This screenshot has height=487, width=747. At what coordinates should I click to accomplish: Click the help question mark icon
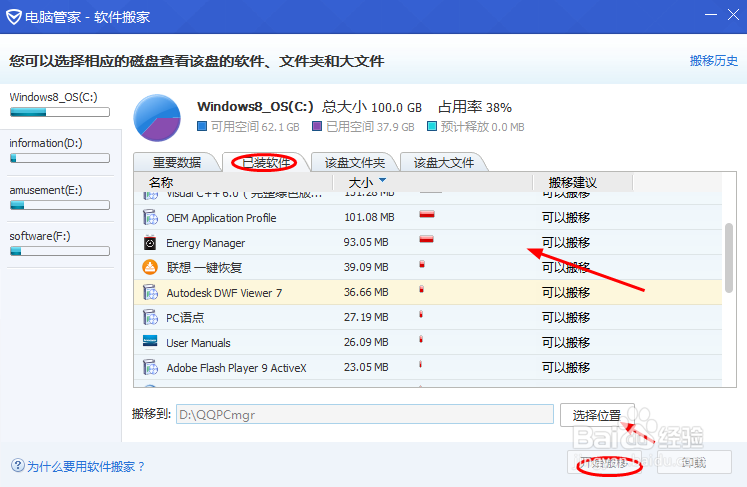(x=18, y=465)
